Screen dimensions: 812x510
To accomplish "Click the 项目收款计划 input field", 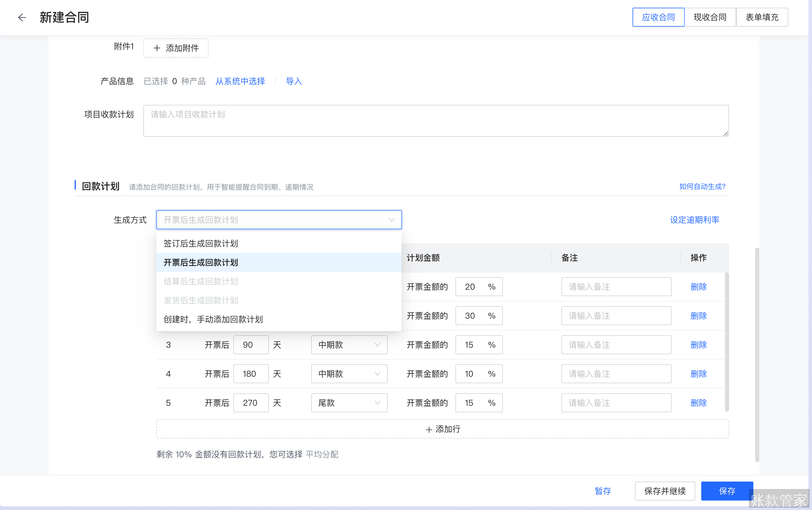I will (435, 121).
